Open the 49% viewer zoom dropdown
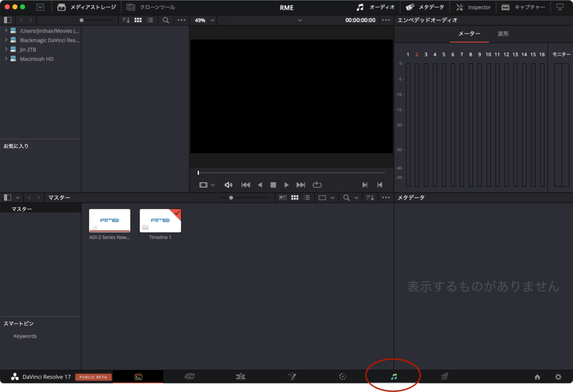Viewport: 573px width, 392px height. pyautogui.click(x=204, y=20)
